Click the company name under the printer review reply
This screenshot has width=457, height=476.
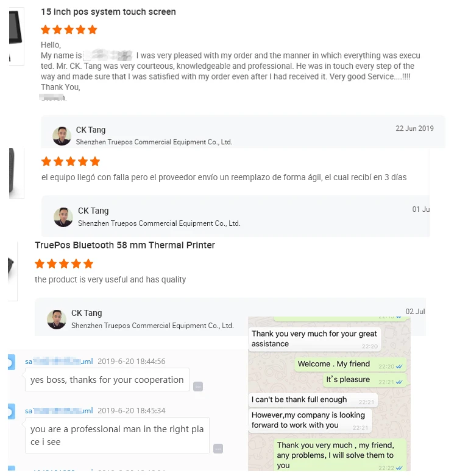(x=152, y=326)
